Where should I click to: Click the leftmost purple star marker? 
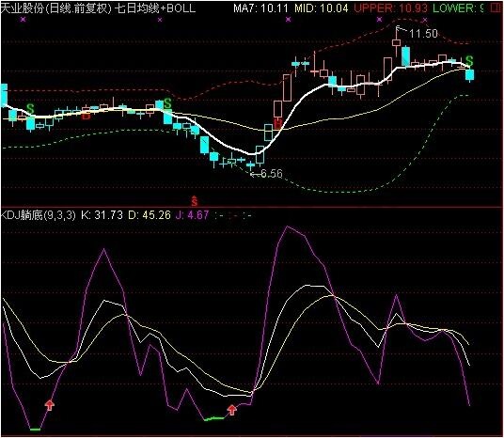tap(23, 20)
